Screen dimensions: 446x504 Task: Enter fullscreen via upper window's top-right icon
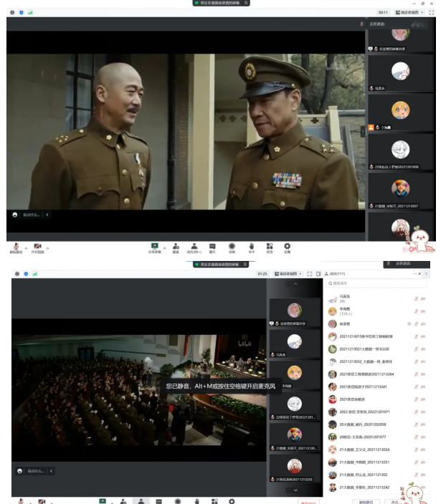[432, 12]
